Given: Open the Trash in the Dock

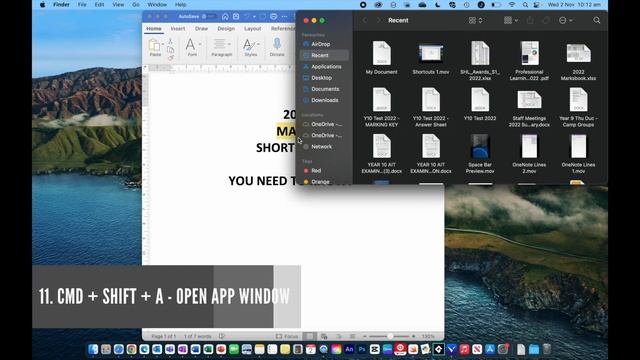Looking at the screenshot, I should (547, 349).
